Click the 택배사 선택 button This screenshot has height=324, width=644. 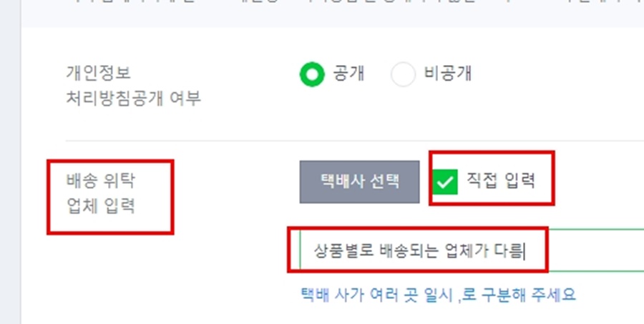(359, 182)
